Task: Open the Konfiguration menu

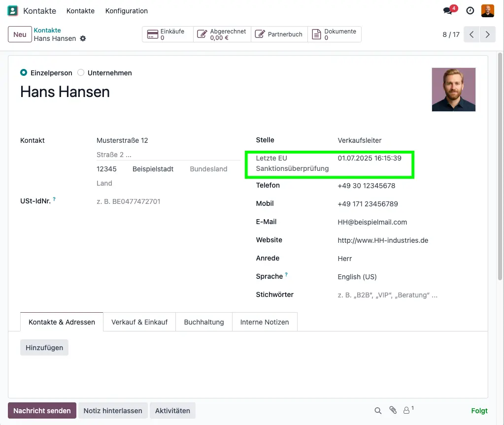Action: click(126, 11)
